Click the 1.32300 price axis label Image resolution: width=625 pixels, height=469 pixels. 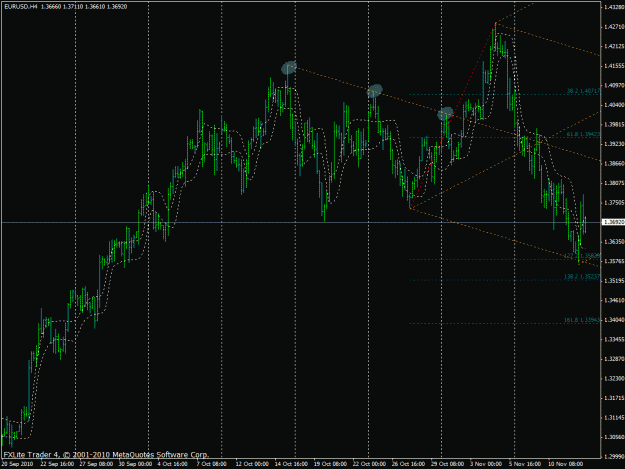614,378
